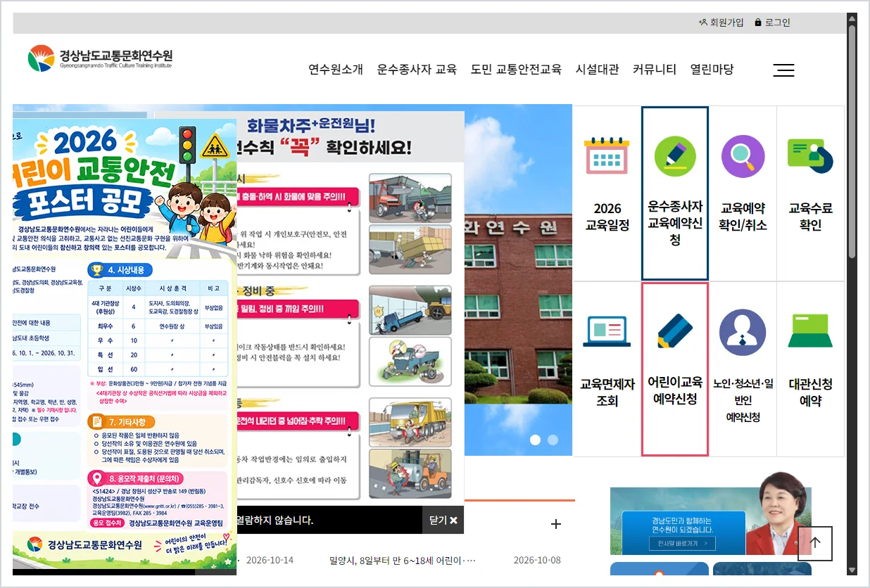The image size is (870, 588).
Task: Open the 열린마당 menu
Action: [x=712, y=69]
